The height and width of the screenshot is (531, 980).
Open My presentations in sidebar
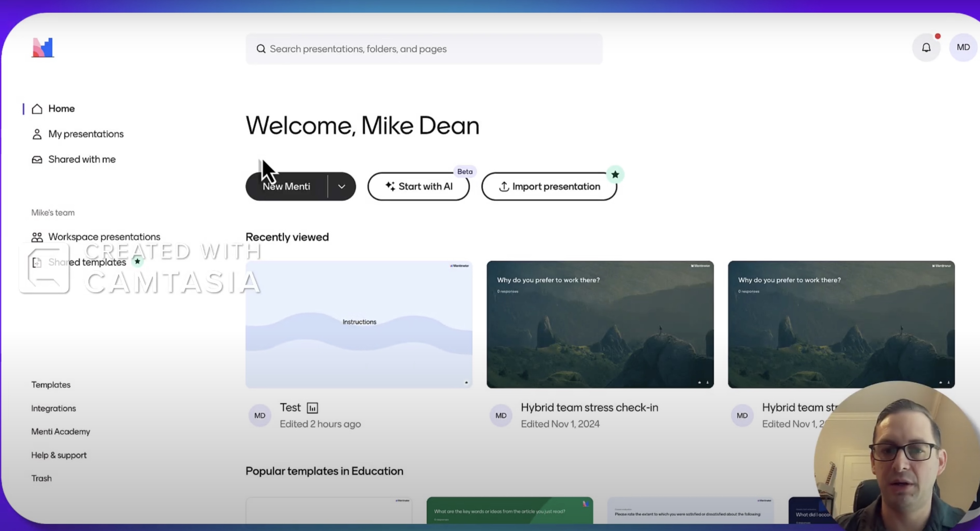pyautogui.click(x=86, y=134)
